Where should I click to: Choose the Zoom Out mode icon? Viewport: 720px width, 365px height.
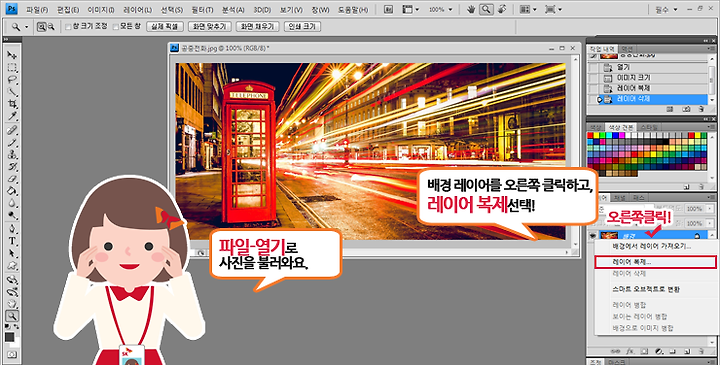coord(51,27)
